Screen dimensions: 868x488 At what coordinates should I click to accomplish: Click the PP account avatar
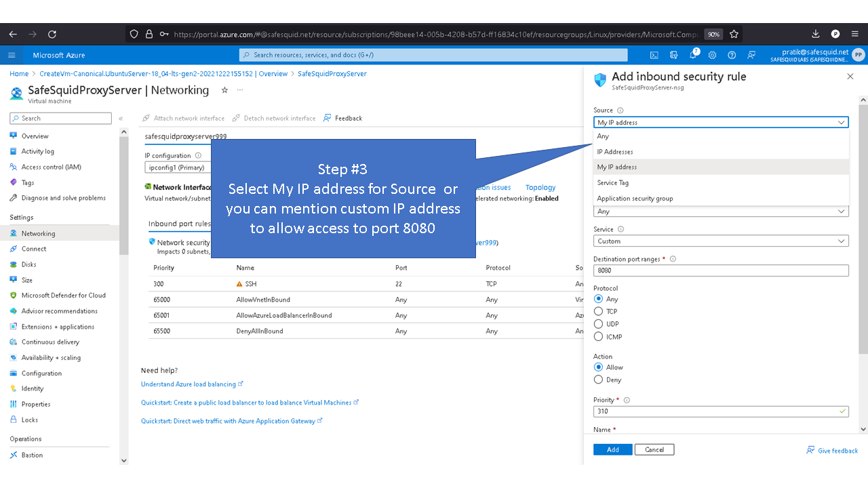click(859, 56)
